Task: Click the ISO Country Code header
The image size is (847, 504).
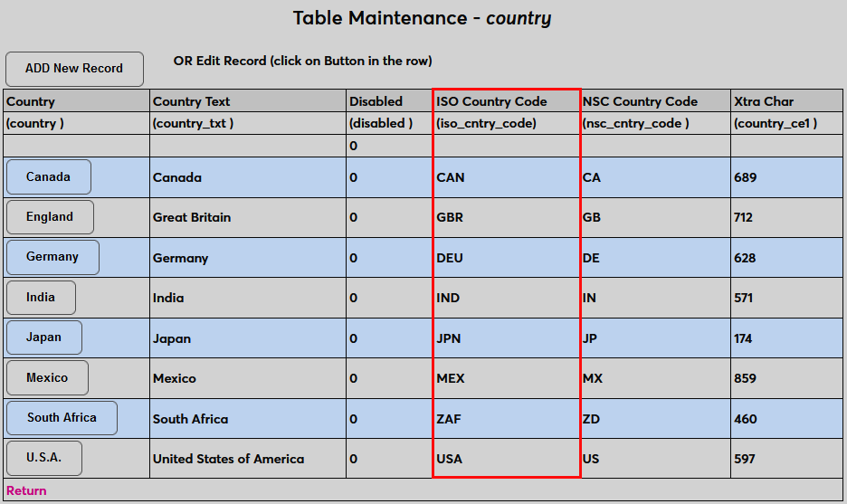Action: point(491,101)
